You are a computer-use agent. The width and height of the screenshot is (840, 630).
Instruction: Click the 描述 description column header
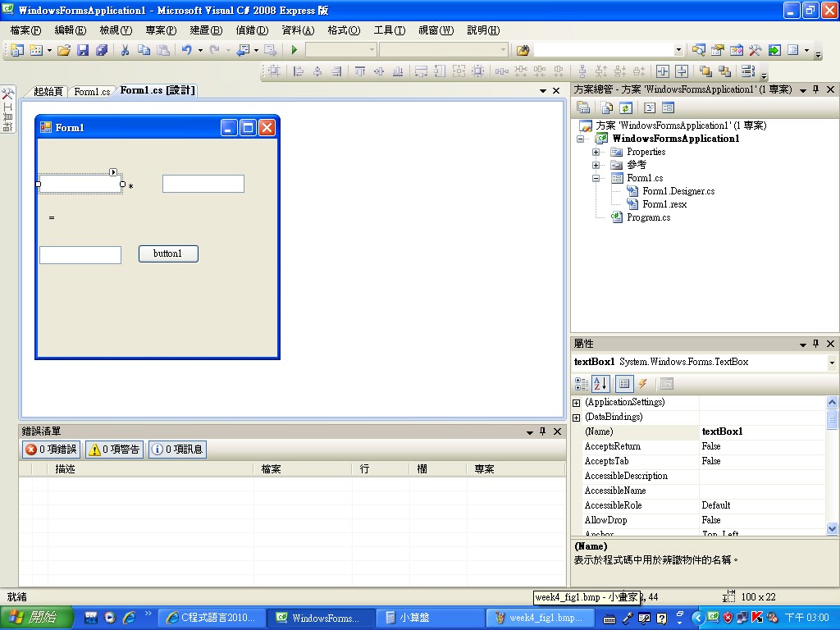(x=150, y=469)
